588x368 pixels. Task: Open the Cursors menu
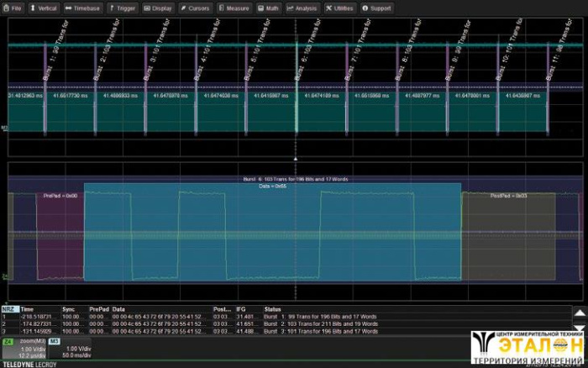(x=195, y=8)
